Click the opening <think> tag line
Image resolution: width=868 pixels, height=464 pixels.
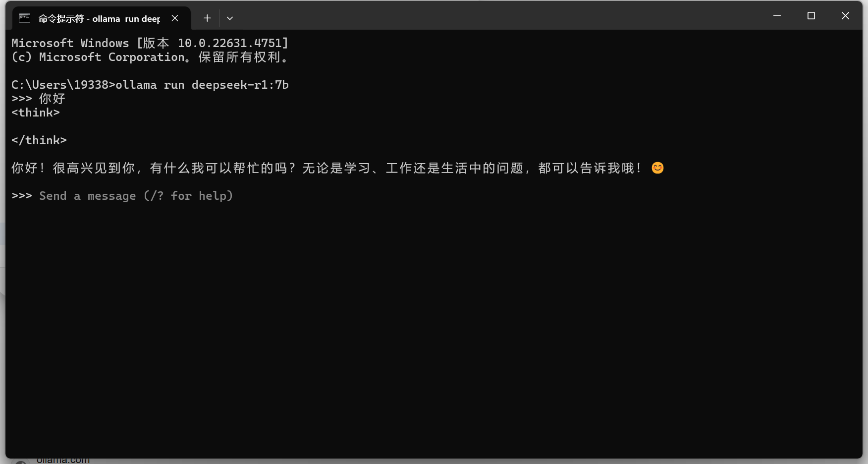tap(36, 113)
